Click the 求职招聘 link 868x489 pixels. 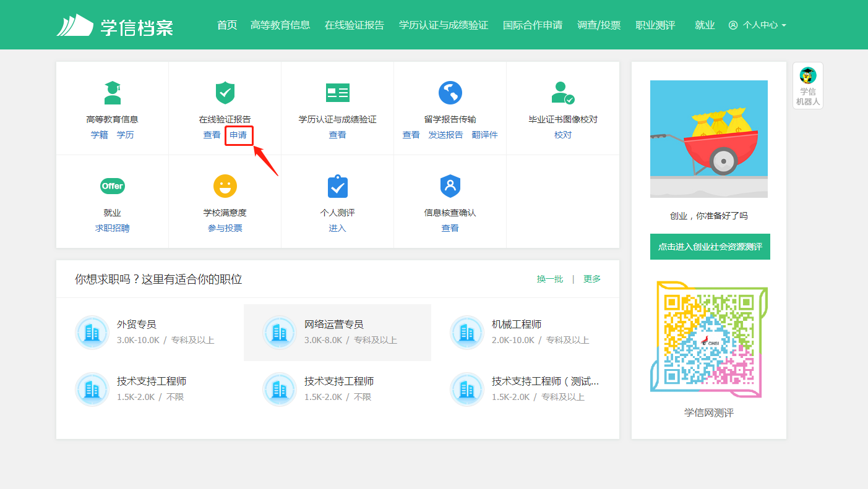112,228
